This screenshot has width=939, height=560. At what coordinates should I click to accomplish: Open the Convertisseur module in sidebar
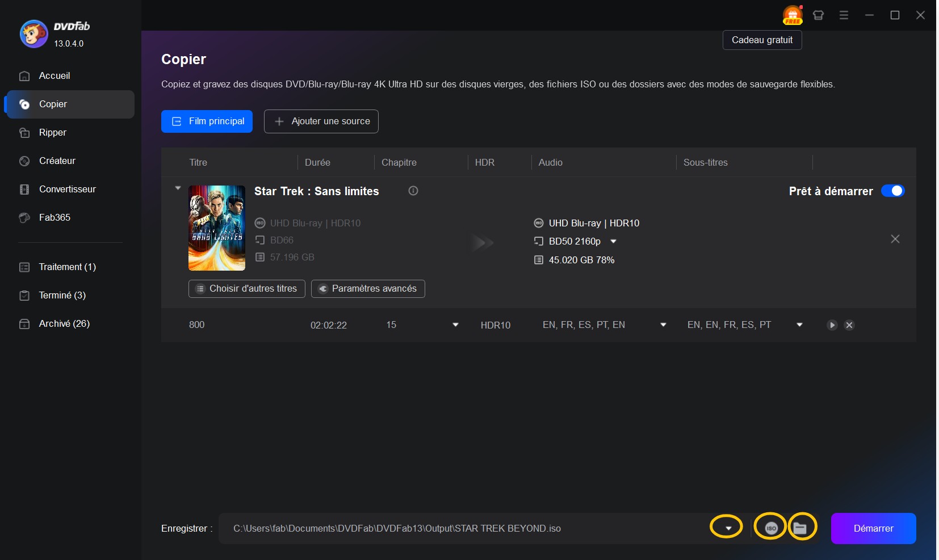pyautogui.click(x=66, y=189)
